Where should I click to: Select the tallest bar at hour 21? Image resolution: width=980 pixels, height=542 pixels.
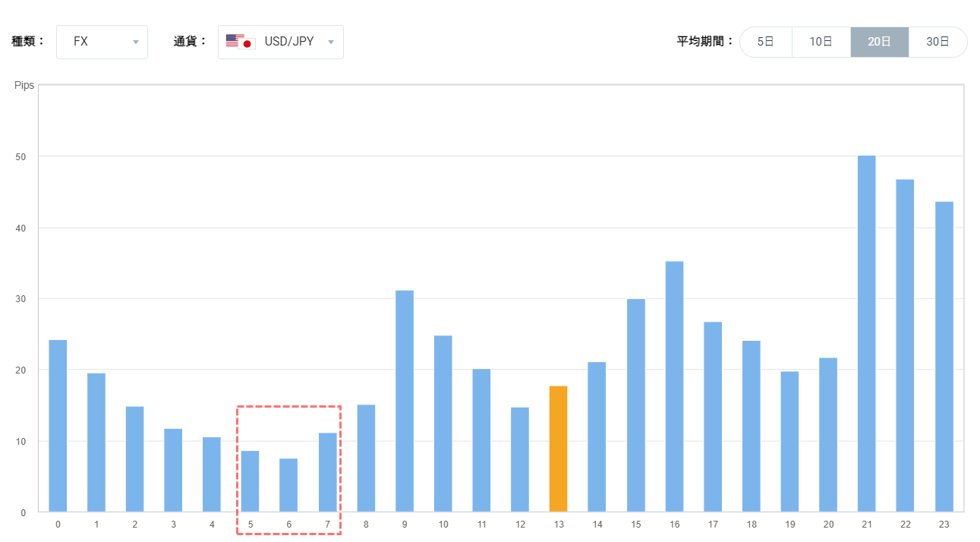point(866,334)
